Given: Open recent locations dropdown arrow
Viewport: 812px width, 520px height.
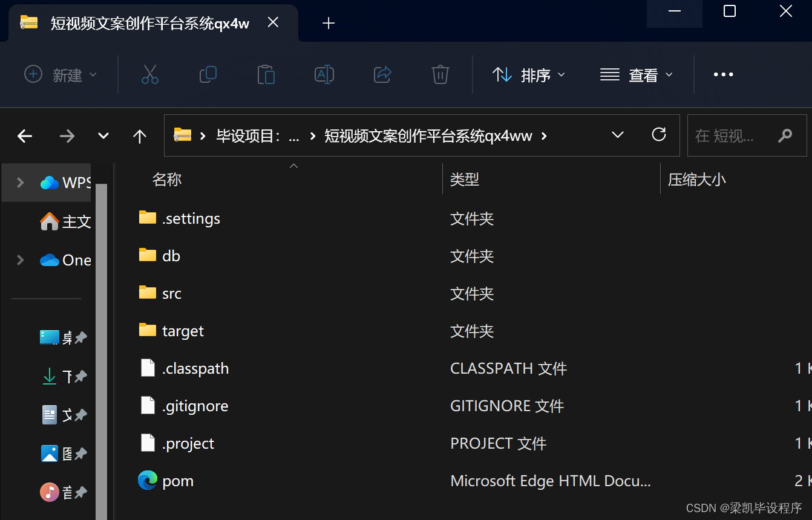Looking at the screenshot, I should 103,136.
